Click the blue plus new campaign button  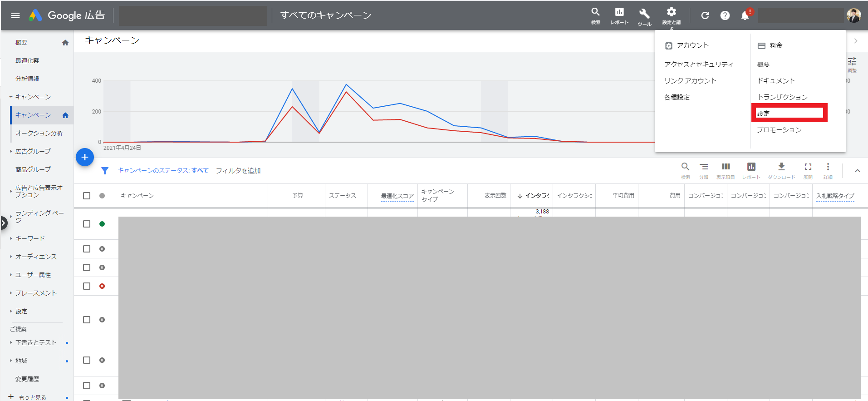pyautogui.click(x=85, y=157)
